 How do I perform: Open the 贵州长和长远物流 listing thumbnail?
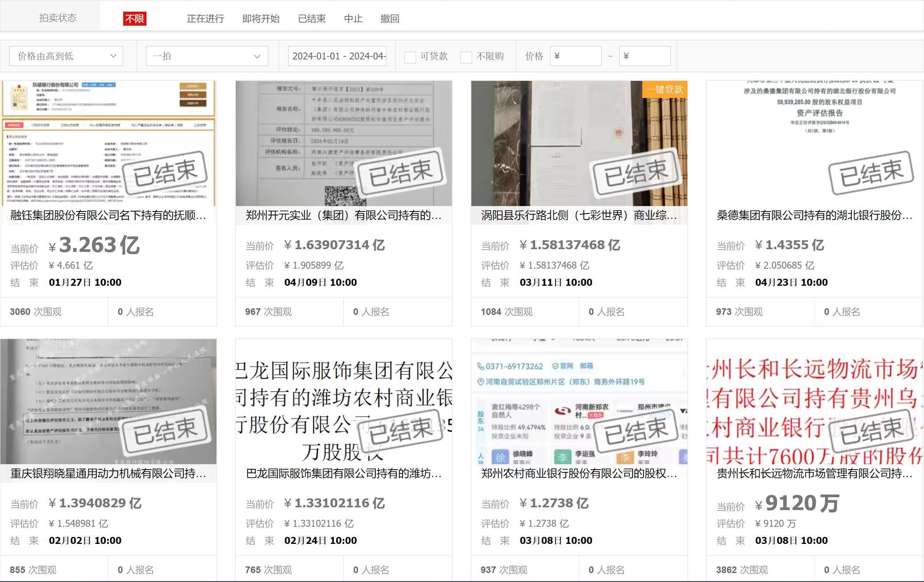pyautogui.click(x=815, y=402)
